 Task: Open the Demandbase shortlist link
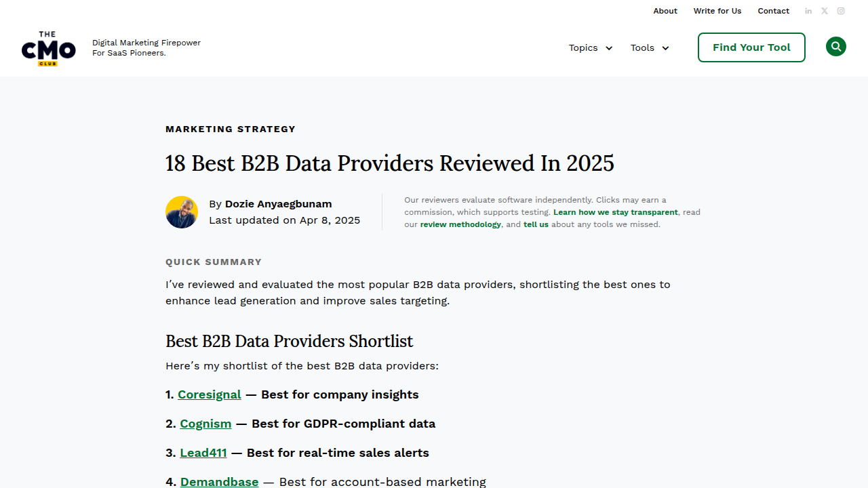tap(220, 482)
